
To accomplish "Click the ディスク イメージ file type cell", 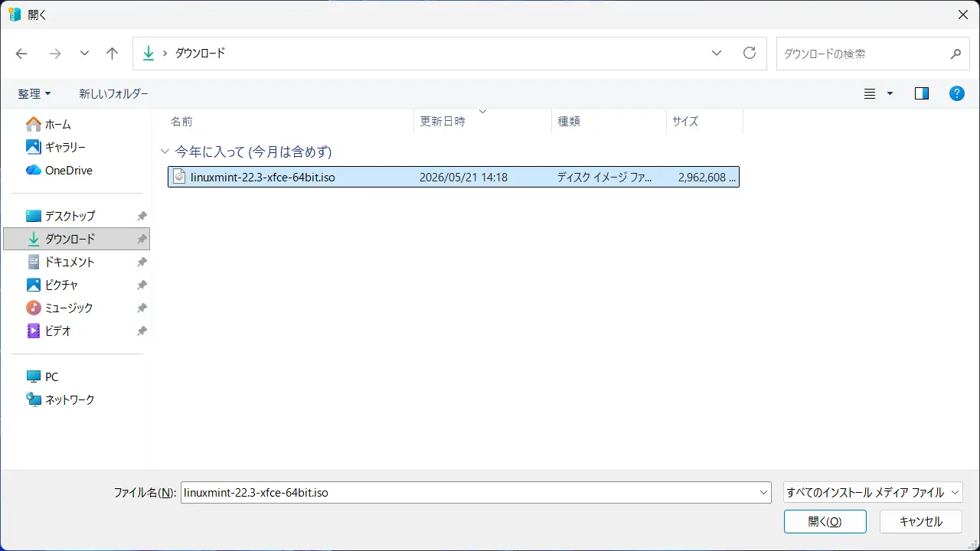I will pyautogui.click(x=605, y=177).
